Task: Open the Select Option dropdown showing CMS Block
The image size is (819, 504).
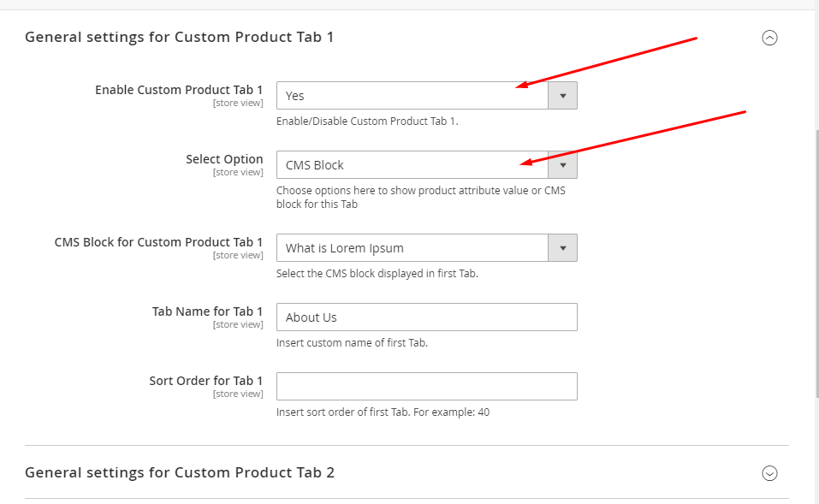Action: [x=412, y=165]
